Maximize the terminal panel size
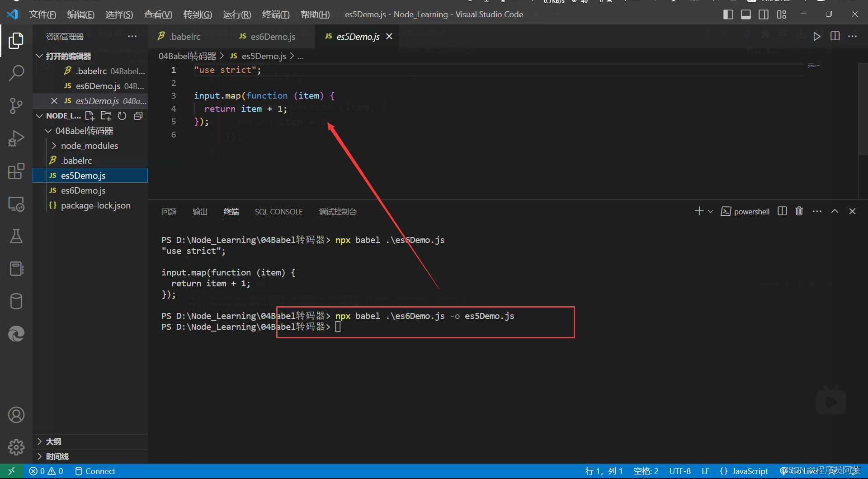This screenshot has width=868, height=479. click(835, 211)
